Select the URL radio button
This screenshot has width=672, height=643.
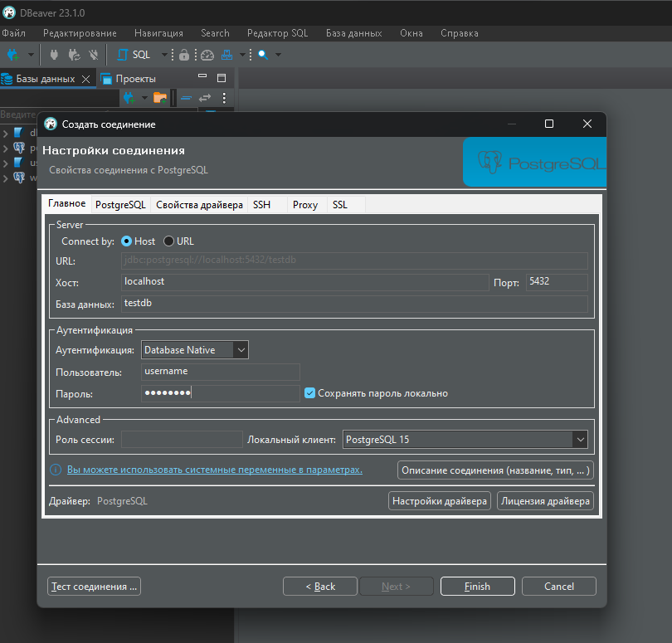point(169,241)
